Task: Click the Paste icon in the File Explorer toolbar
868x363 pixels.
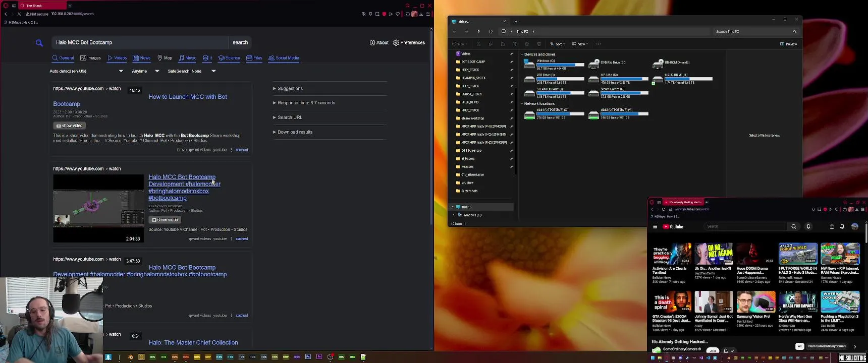Action: coord(503,44)
